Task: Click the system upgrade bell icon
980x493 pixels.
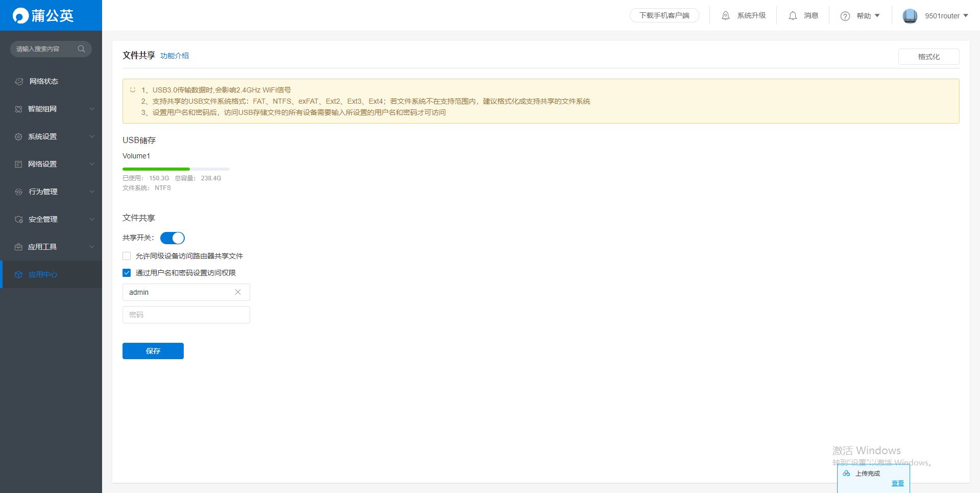Action: tap(725, 16)
